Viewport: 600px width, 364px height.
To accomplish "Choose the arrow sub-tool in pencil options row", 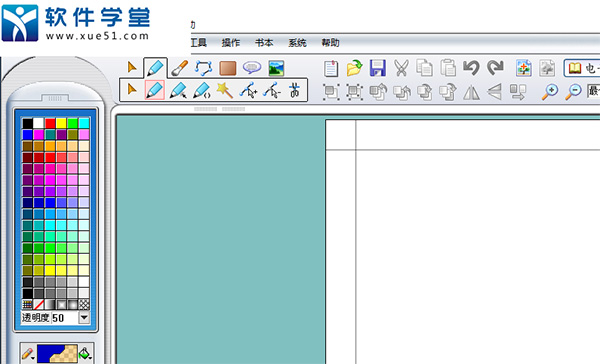I will click(x=132, y=90).
